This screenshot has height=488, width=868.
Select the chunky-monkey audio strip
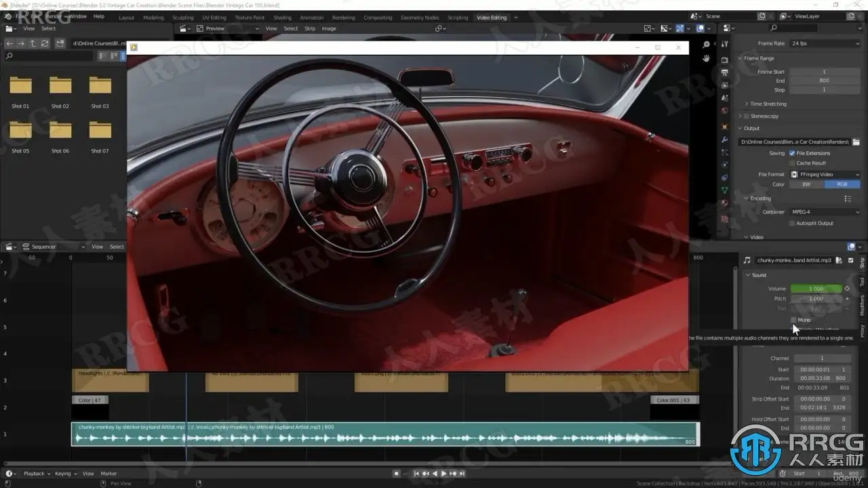click(x=385, y=434)
